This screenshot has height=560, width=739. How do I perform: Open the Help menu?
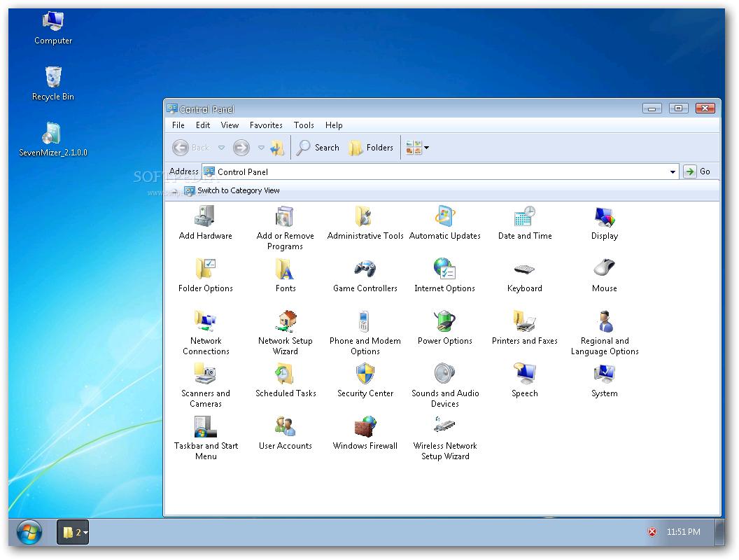(x=334, y=125)
